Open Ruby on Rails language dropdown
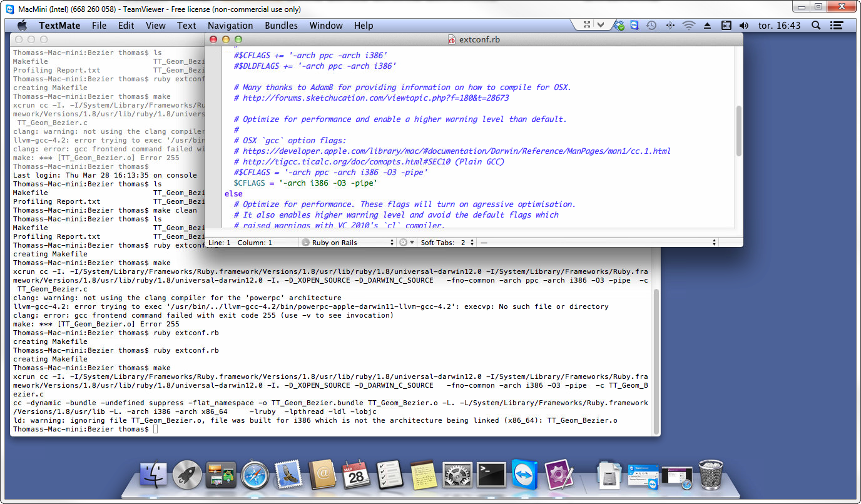The image size is (861, 504). [x=349, y=242]
